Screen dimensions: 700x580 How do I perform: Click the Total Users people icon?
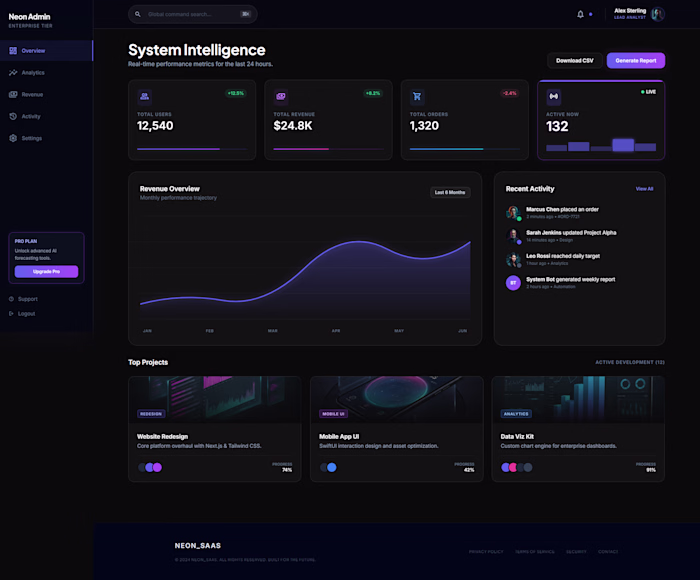coord(144,96)
